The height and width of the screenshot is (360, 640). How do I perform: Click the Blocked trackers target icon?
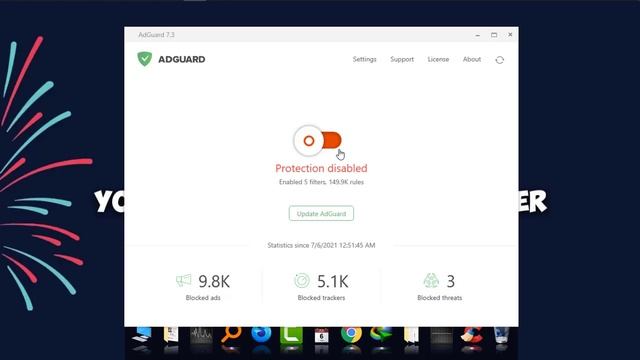pyautogui.click(x=302, y=280)
